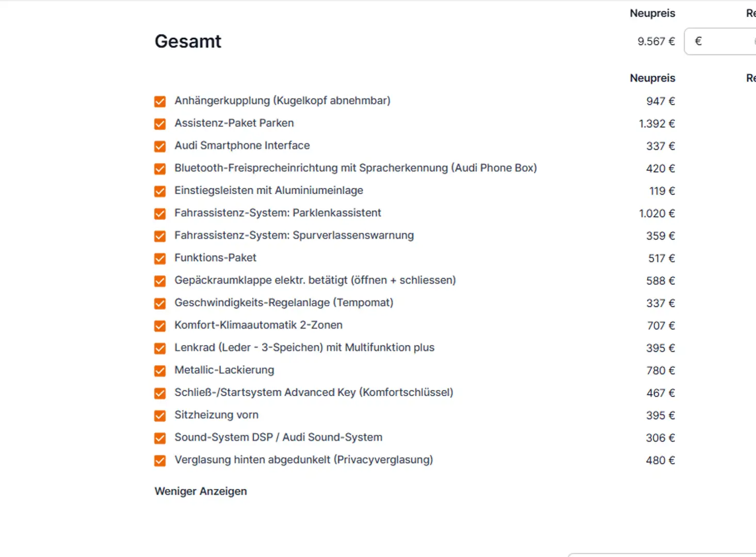Deselect Bluetooth-Freisprecheinrichtung checkbox

[x=160, y=169]
